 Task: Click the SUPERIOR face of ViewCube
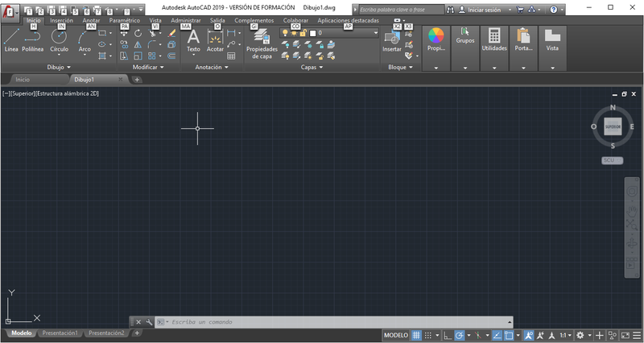pyautogui.click(x=613, y=127)
